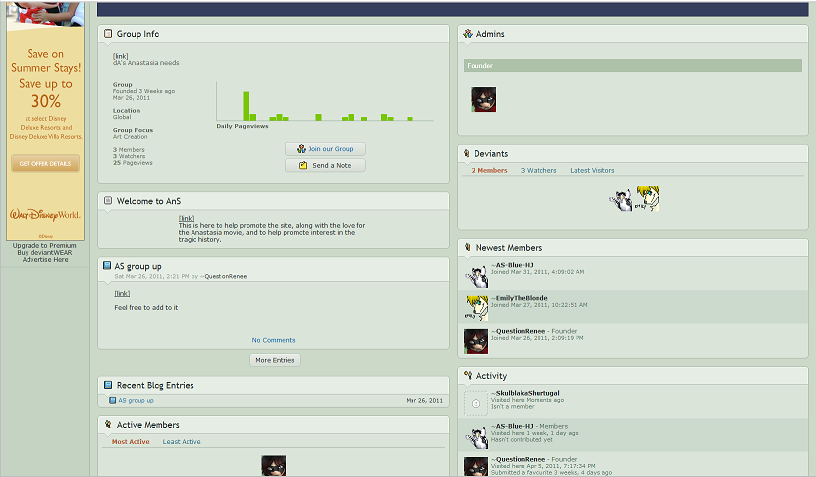Open AS-Blue-HJ username in Activity
Screen dimensions: 816x477
pyautogui.click(x=513, y=426)
